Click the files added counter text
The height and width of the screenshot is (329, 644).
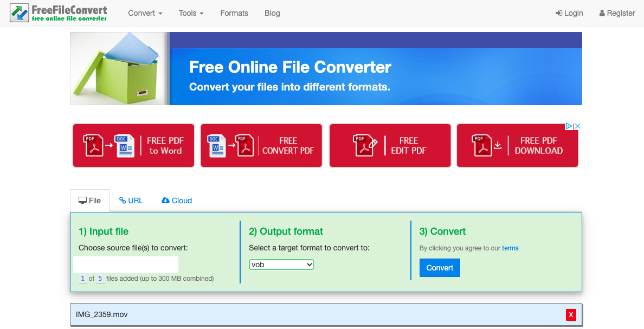pos(146,279)
